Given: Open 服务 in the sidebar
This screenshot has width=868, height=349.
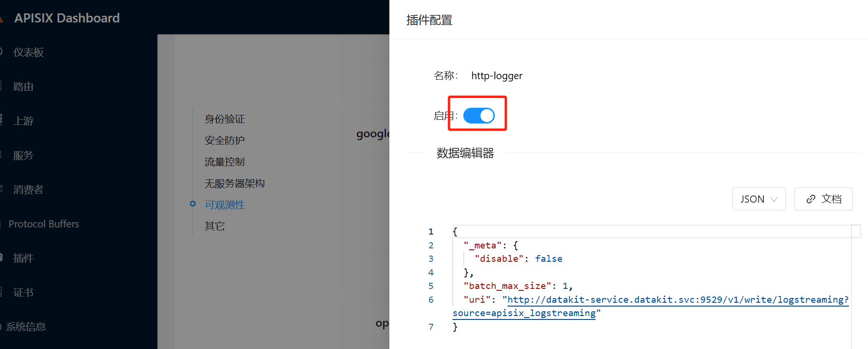Looking at the screenshot, I should (x=23, y=155).
